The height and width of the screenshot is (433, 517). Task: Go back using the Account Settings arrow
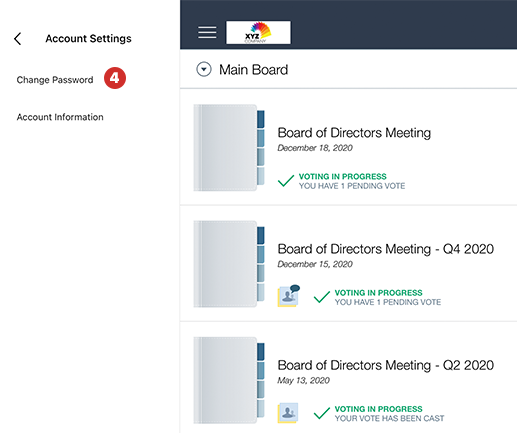tap(18, 39)
